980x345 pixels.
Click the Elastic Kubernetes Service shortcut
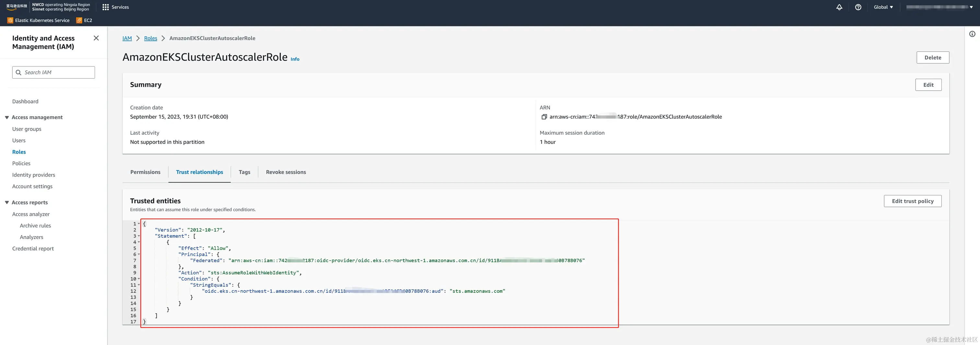click(39, 20)
